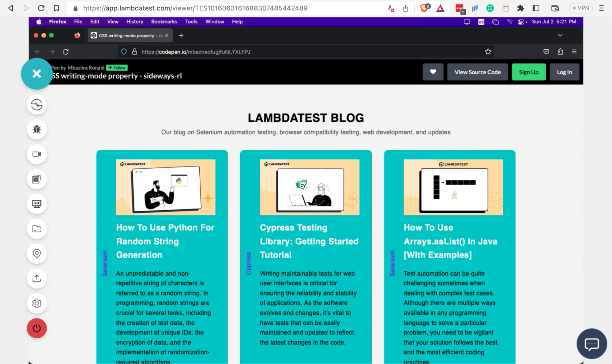Open the browser wallet icon
The width and height of the screenshot is (612, 364).
555,8
